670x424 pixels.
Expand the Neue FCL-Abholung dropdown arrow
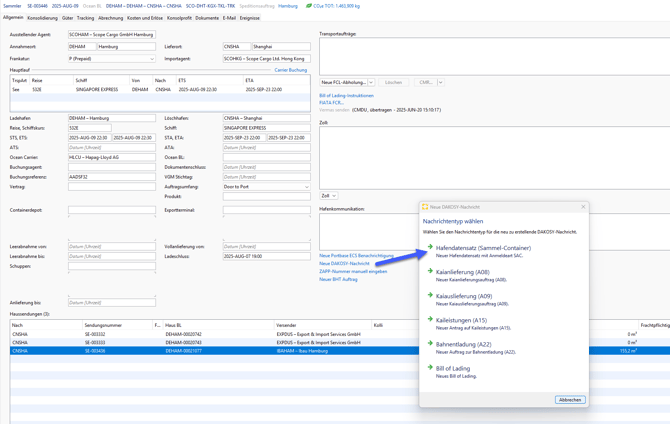tap(371, 82)
